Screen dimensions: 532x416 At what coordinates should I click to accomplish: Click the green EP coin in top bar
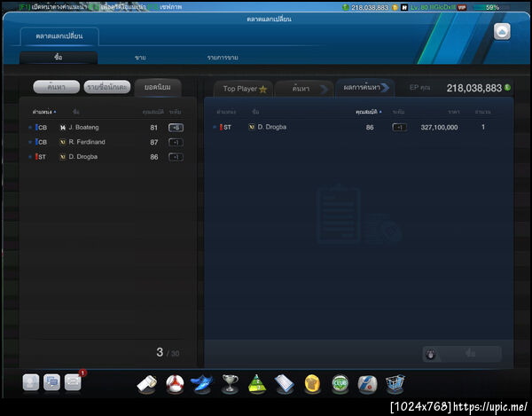(x=346, y=7)
